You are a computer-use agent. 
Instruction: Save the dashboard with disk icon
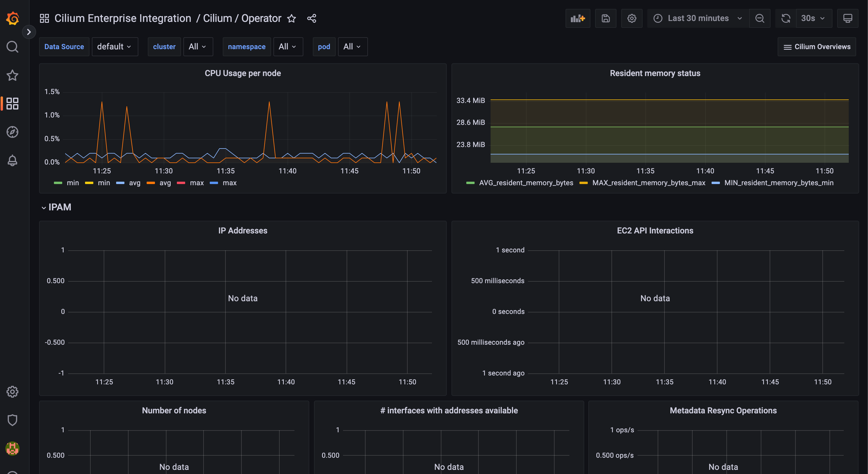[x=606, y=18]
